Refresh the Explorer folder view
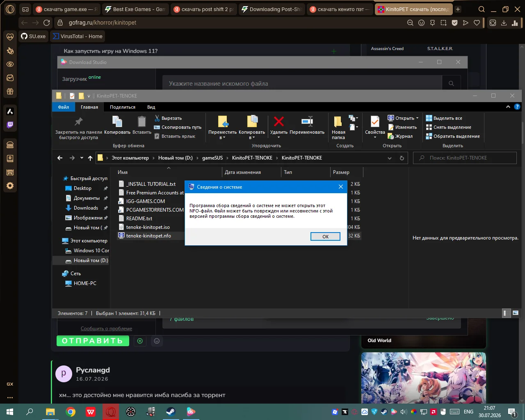 point(402,158)
